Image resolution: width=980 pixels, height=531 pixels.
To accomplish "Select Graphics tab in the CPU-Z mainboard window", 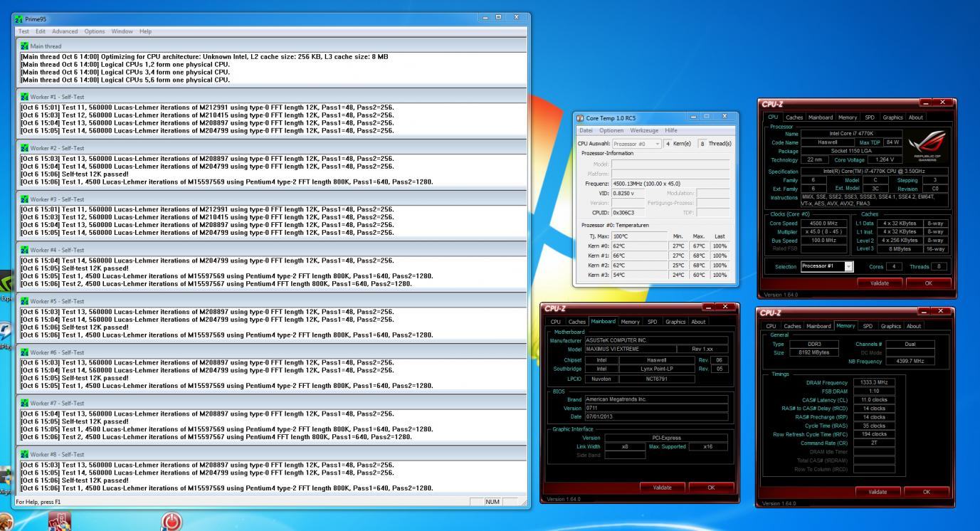I will (x=674, y=322).
